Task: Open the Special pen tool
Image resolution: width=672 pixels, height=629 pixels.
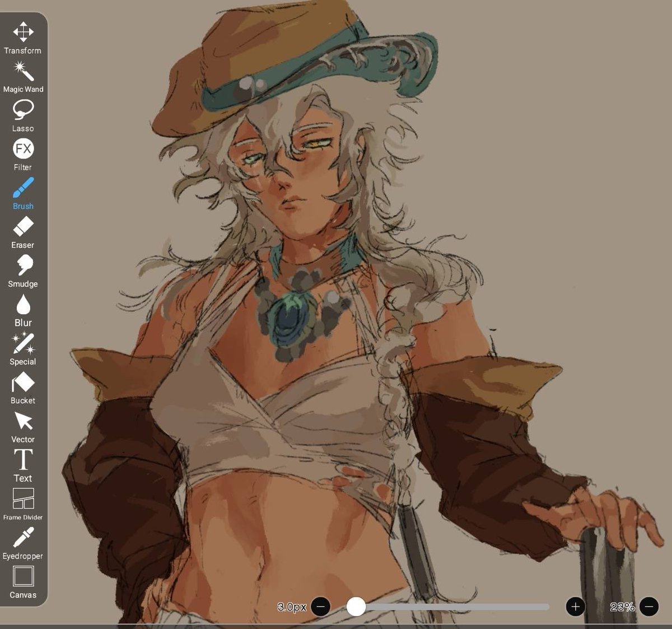Action: (x=23, y=349)
